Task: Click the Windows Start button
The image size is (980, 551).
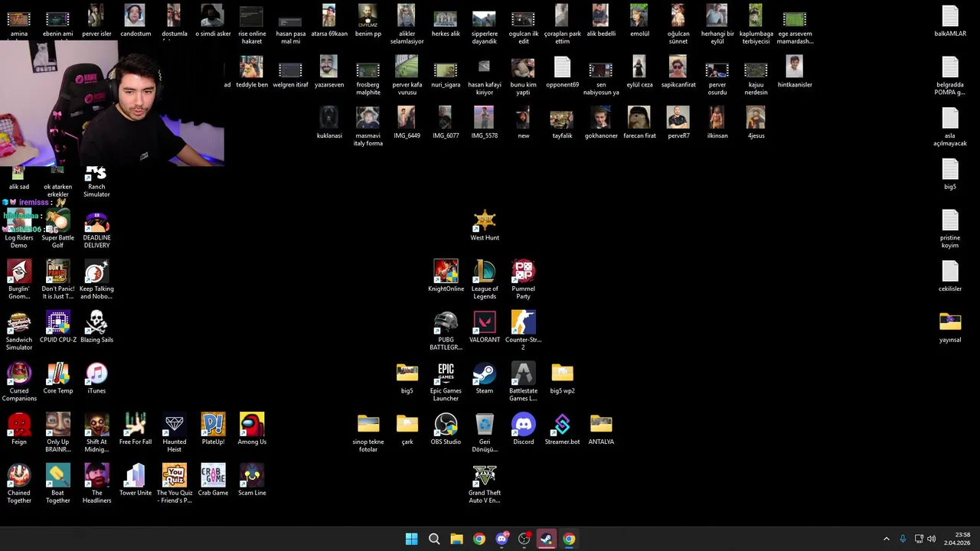Action: [411, 539]
